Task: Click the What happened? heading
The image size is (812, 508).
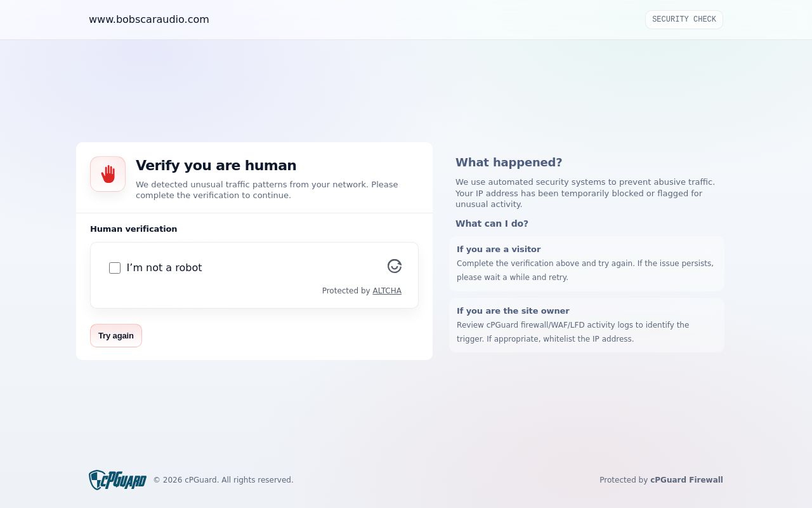Action: click(x=509, y=163)
